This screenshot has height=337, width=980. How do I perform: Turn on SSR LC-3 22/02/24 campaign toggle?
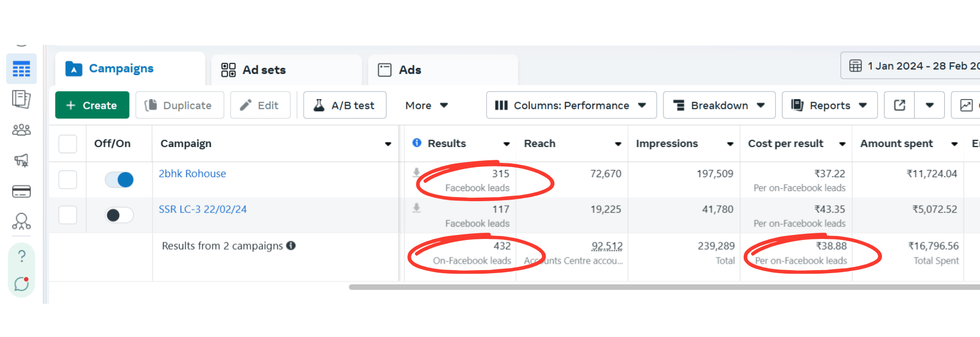pyautogui.click(x=119, y=215)
